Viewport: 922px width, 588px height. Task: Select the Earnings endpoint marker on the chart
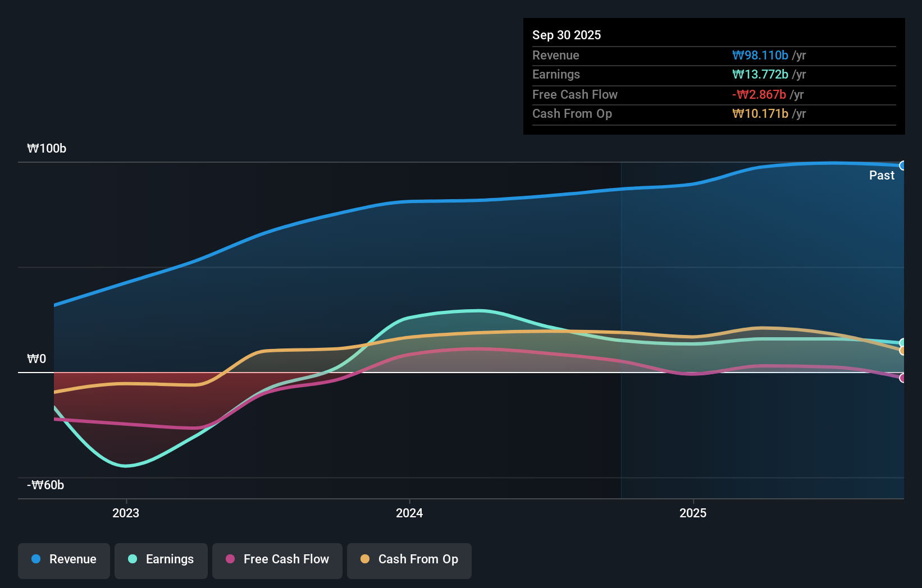[x=903, y=342]
